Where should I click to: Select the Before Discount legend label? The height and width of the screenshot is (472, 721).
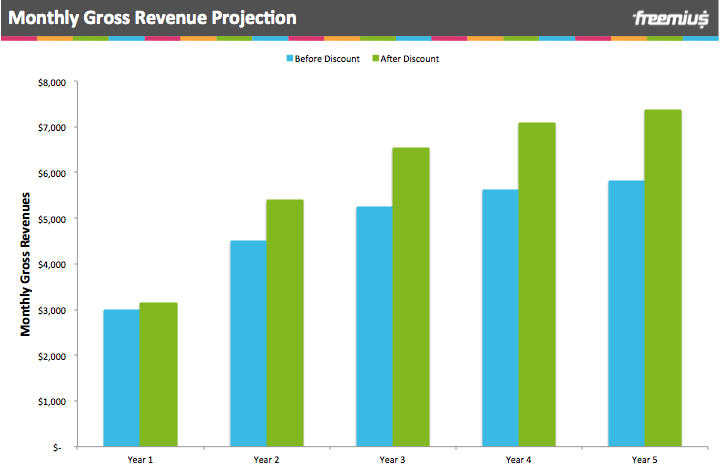pyautogui.click(x=327, y=59)
